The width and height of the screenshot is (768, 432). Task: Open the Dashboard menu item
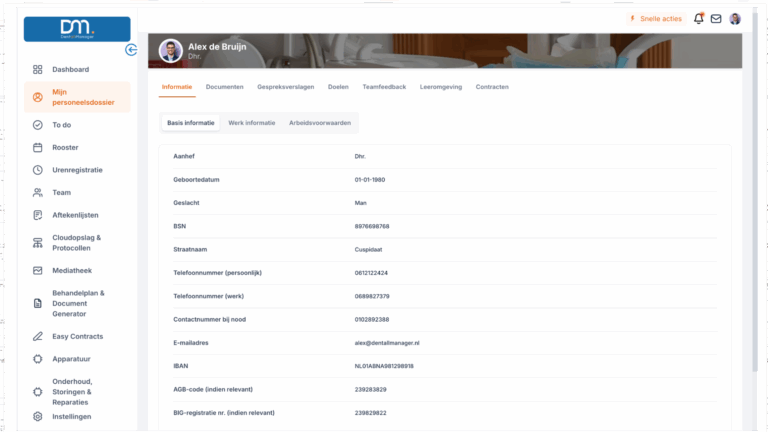coord(77,70)
